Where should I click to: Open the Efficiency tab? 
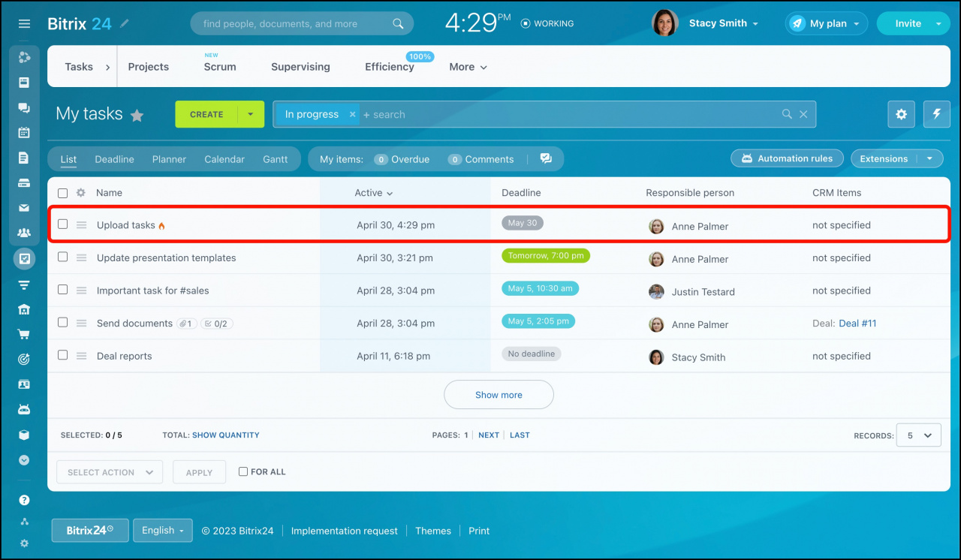tap(390, 67)
